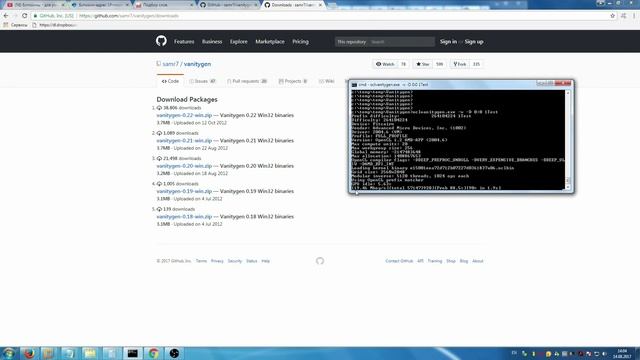Click the Sign in link

click(448, 42)
